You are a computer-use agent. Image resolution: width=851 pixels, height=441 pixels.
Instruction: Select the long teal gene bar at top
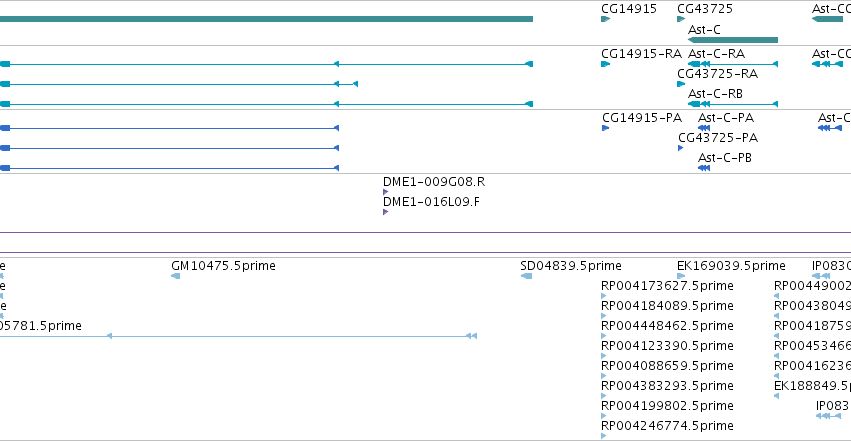point(266,19)
